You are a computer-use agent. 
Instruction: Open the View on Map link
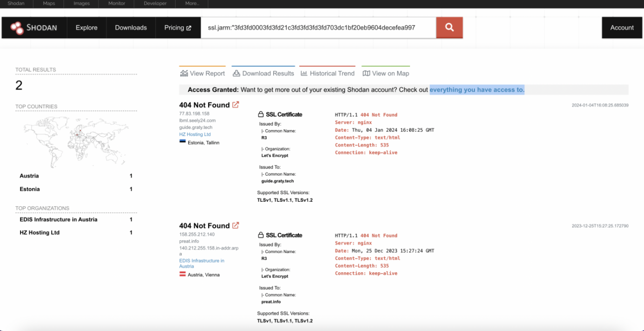pos(386,73)
